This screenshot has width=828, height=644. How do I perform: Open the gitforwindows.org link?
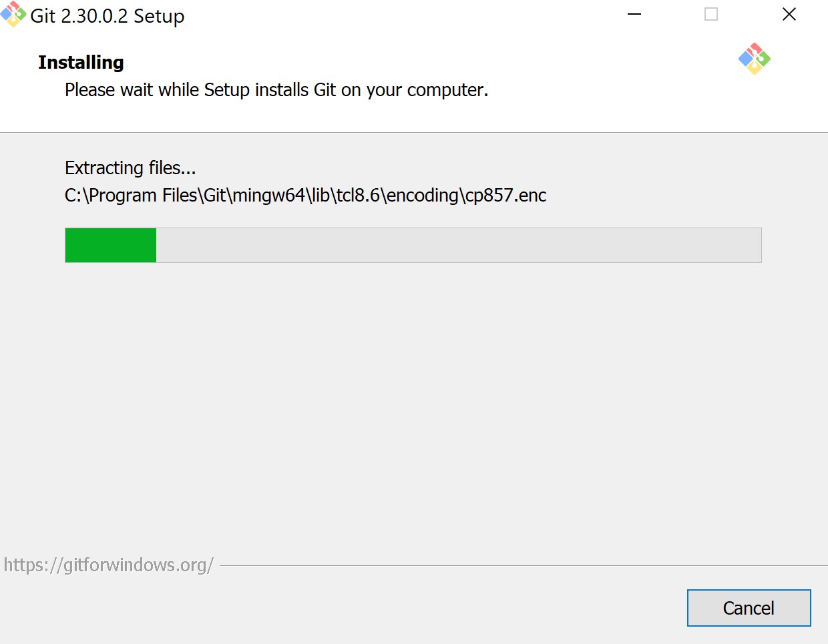(x=108, y=565)
